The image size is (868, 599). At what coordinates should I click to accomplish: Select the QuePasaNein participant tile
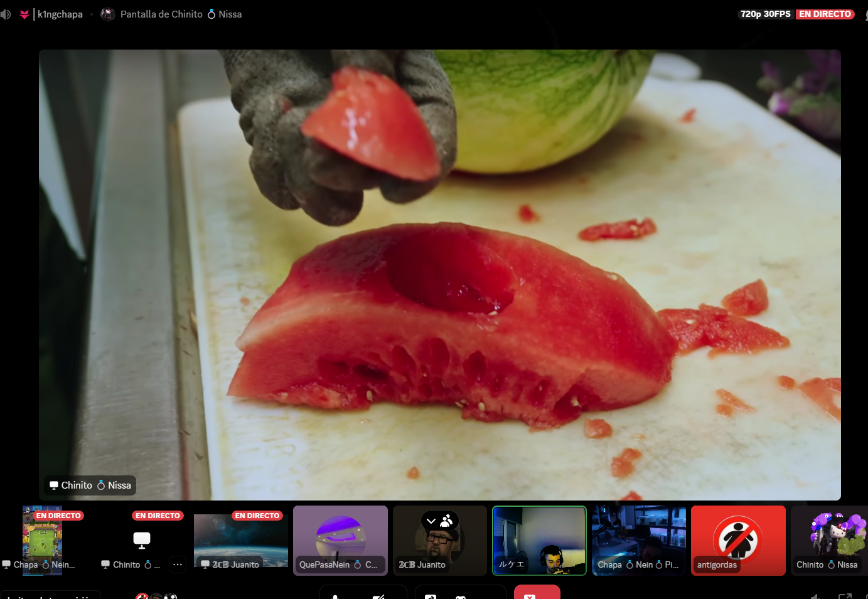coord(340,541)
